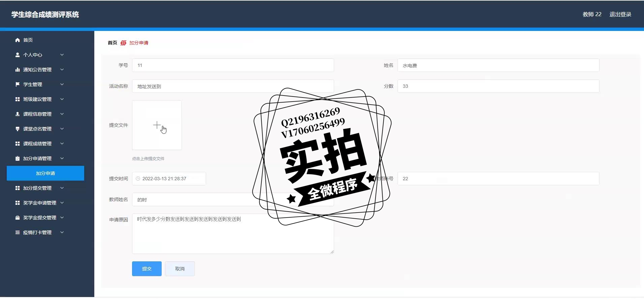Click the 学生综合成绩测评系统 title
Image resolution: width=644 pixels, height=299 pixels.
(x=45, y=14)
